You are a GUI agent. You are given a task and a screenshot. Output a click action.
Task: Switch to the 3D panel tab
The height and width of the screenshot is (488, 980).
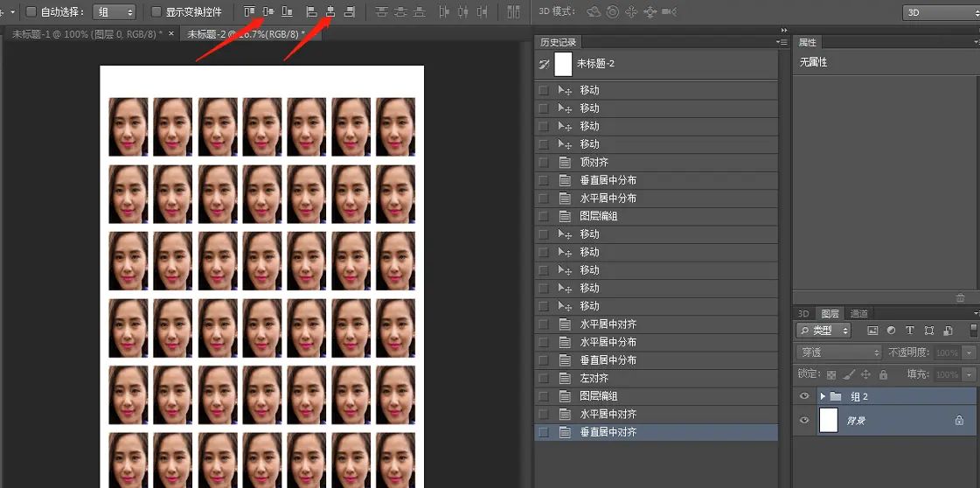point(803,314)
